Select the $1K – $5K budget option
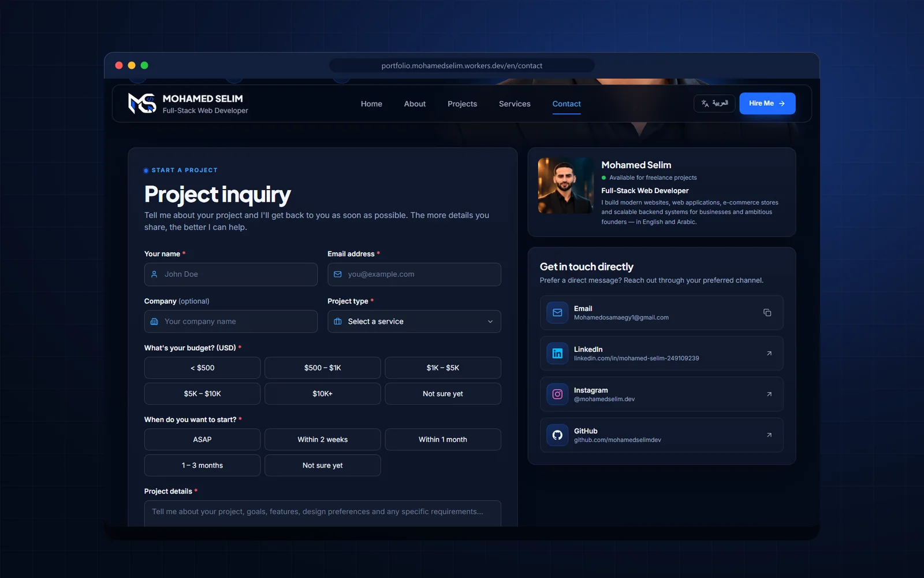Screen dimensions: 924x578 click(443, 368)
